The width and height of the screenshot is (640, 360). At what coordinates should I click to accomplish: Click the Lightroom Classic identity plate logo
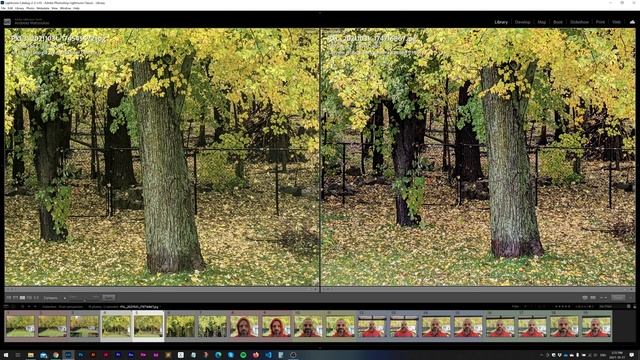[7, 22]
